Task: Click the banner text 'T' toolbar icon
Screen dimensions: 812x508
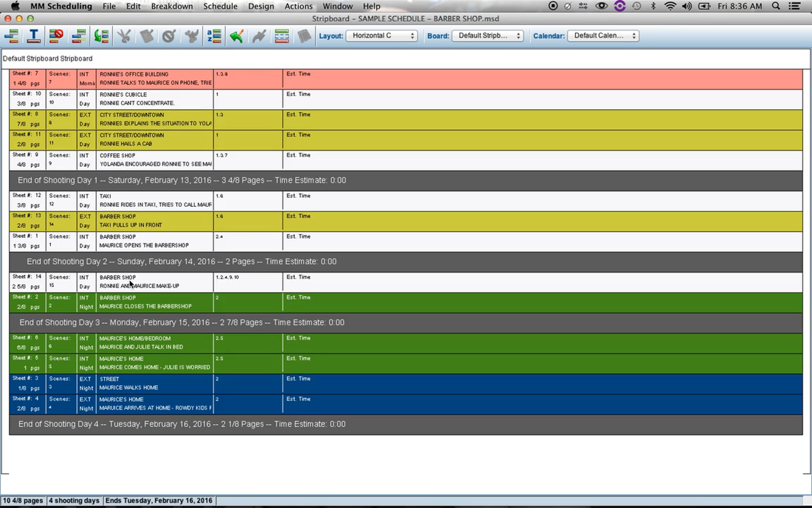Action: [34, 36]
